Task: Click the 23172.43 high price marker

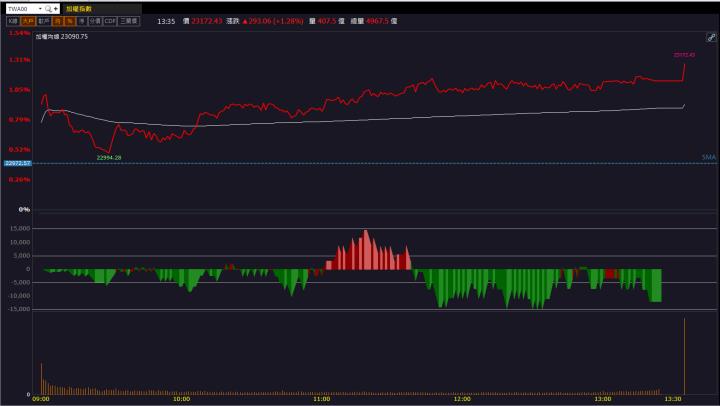Action: [684, 55]
